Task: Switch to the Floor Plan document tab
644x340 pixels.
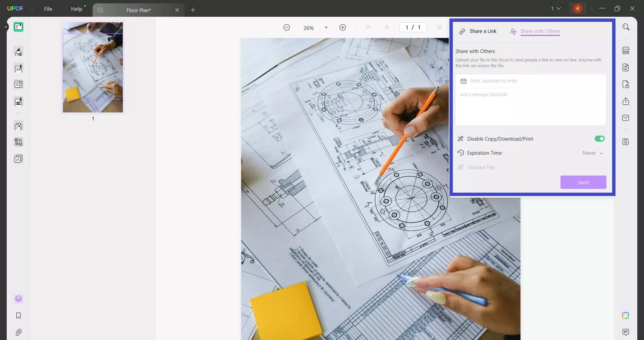Action: pyautogui.click(x=139, y=10)
